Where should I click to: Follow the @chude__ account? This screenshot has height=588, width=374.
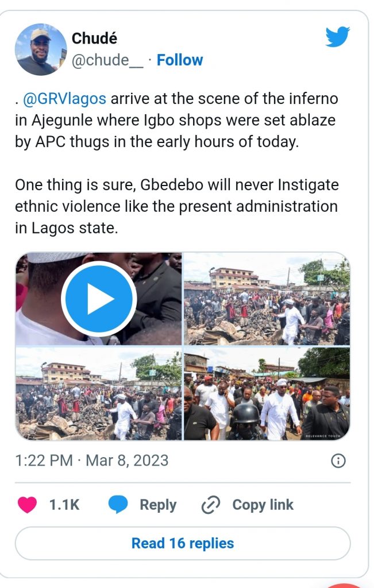click(180, 60)
